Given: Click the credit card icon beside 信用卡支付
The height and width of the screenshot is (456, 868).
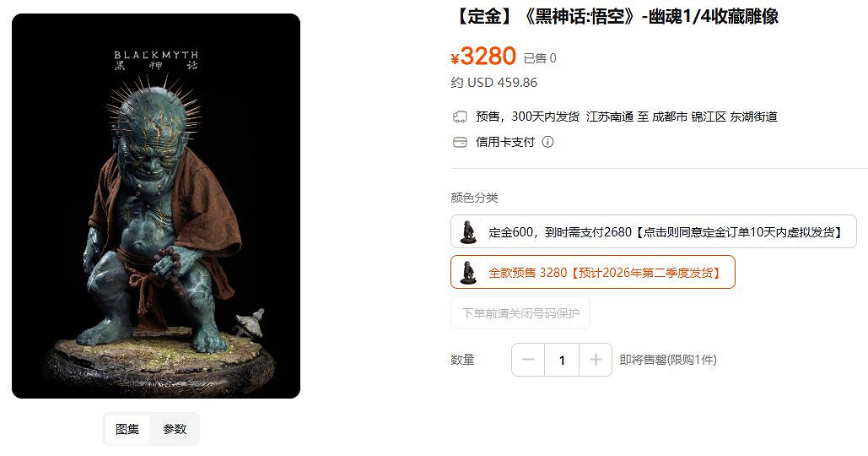Looking at the screenshot, I should coord(460,143).
